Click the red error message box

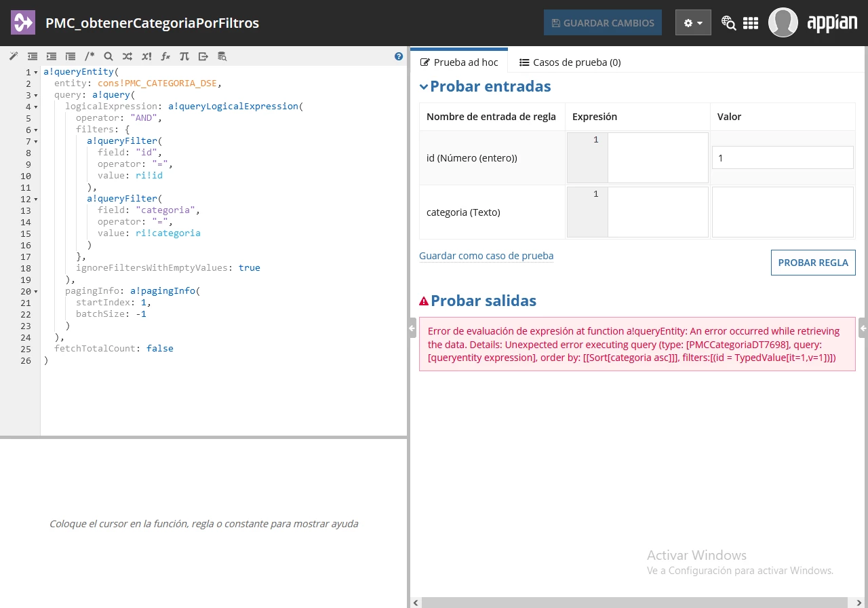coord(637,344)
